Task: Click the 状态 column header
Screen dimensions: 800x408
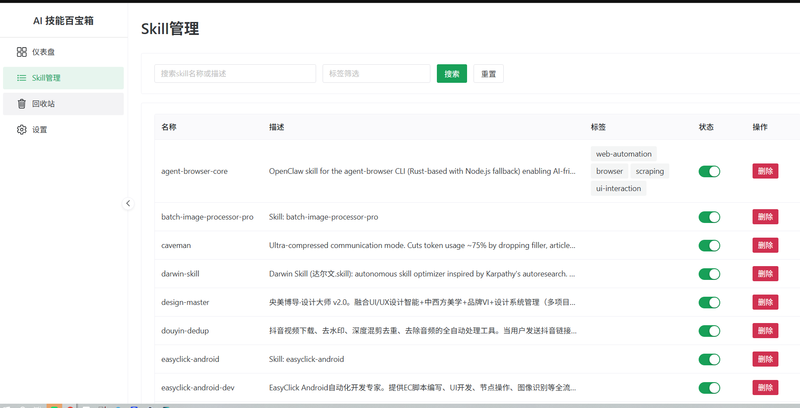Action: coord(706,127)
